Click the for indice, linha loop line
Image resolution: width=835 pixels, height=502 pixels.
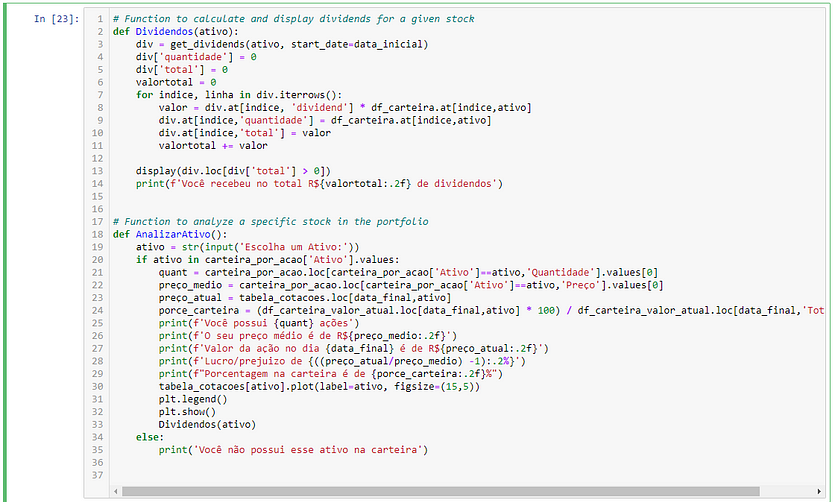click(x=239, y=95)
